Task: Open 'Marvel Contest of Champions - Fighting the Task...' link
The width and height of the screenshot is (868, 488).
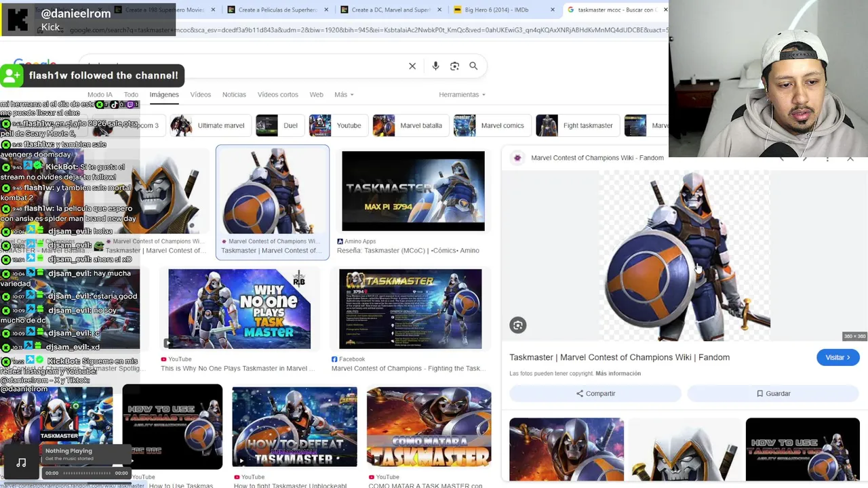Action: coord(408,369)
